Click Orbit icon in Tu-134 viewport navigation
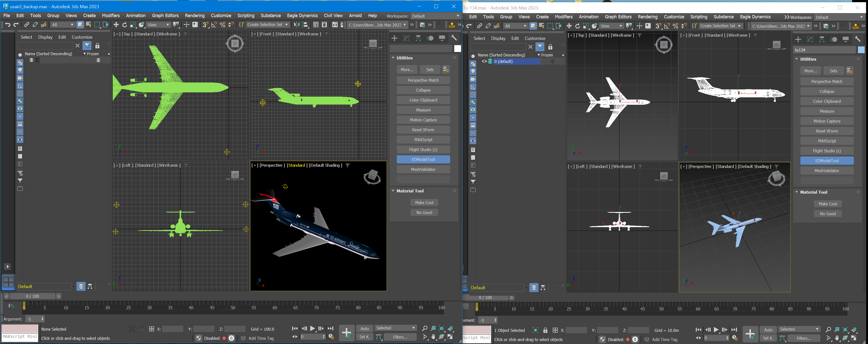Viewport: 868px width, 344px height. click(845, 338)
